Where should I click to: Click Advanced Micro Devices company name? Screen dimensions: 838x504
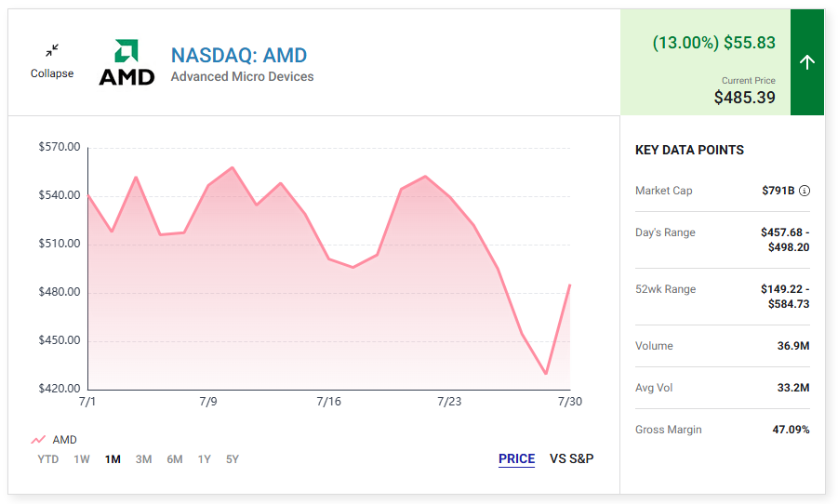click(x=242, y=76)
